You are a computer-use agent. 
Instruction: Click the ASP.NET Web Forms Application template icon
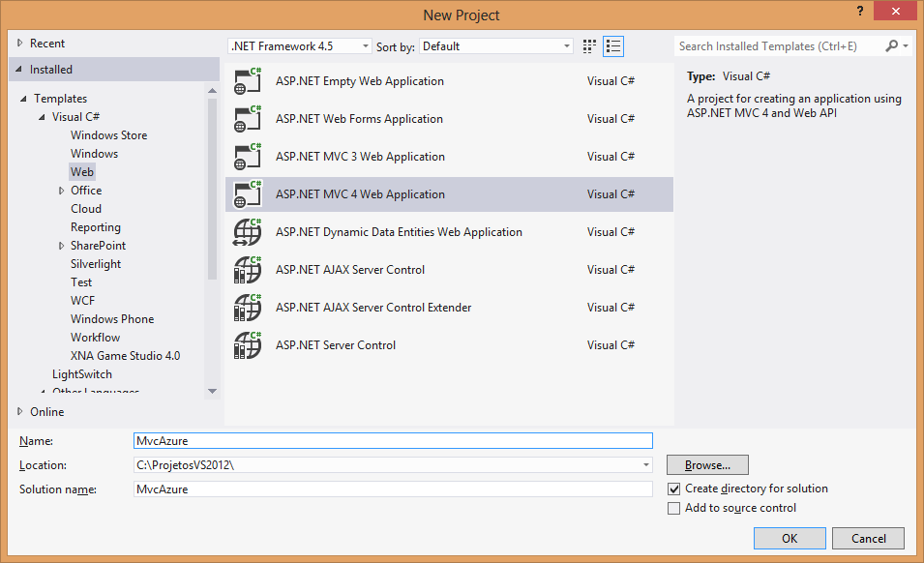click(x=248, y=119)
